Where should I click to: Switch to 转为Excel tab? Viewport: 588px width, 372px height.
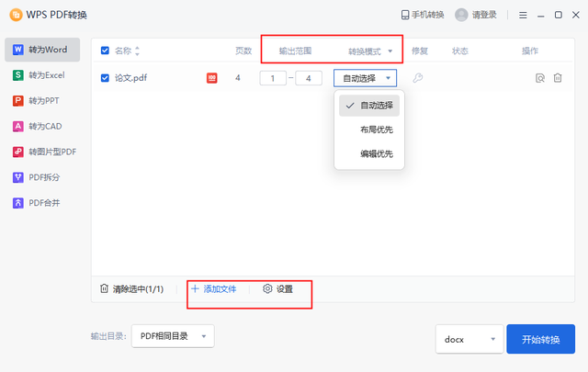(x=42, y=75)
